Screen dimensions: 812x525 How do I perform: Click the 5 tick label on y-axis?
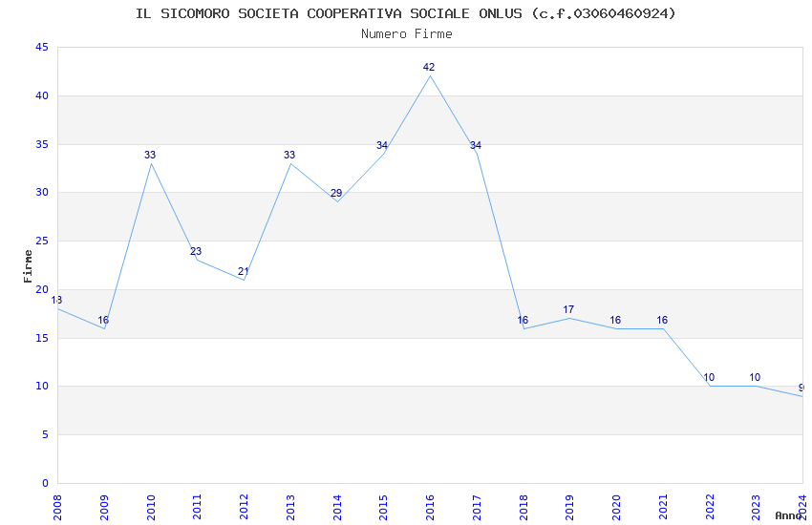point(45,435)
